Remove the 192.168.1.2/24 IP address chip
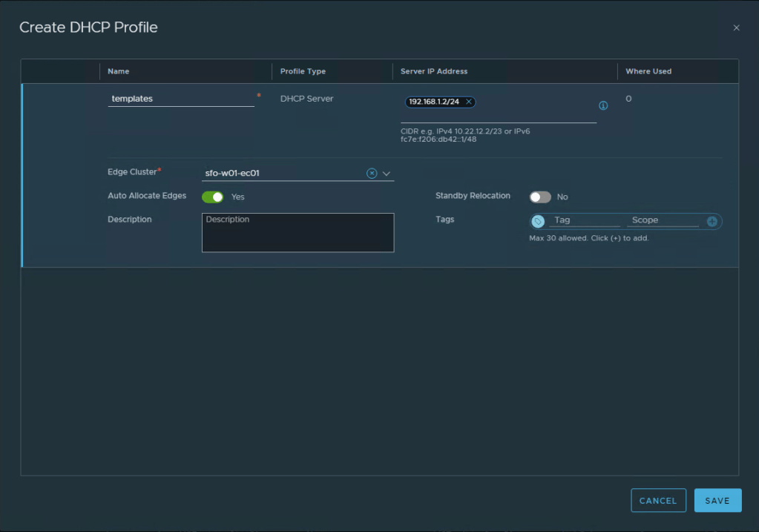This screenshot has height=532, width=759. 469,102
